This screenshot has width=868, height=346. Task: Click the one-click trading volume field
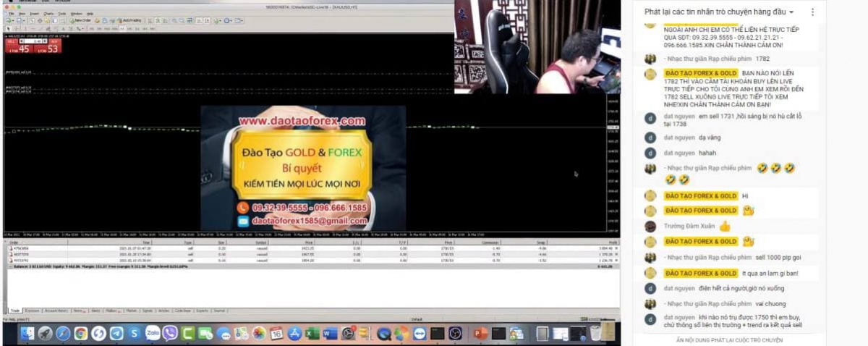(x=33, y=41)
